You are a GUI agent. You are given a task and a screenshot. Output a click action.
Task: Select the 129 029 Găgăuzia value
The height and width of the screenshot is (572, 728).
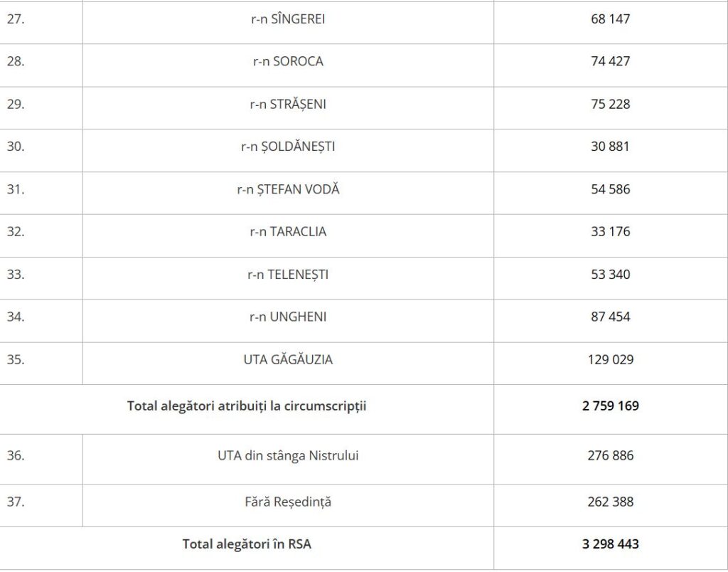(610, 360)
